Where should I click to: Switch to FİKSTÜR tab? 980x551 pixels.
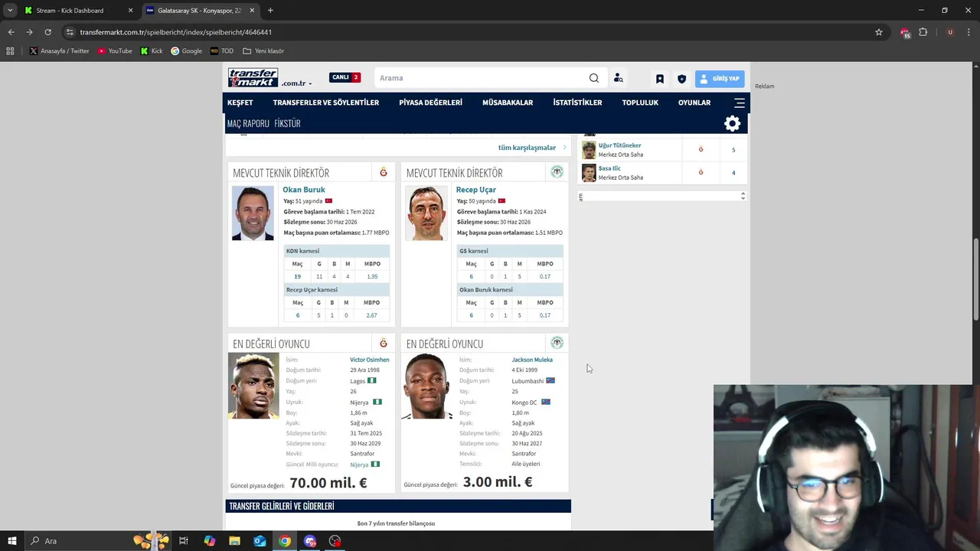coord(287,123)
